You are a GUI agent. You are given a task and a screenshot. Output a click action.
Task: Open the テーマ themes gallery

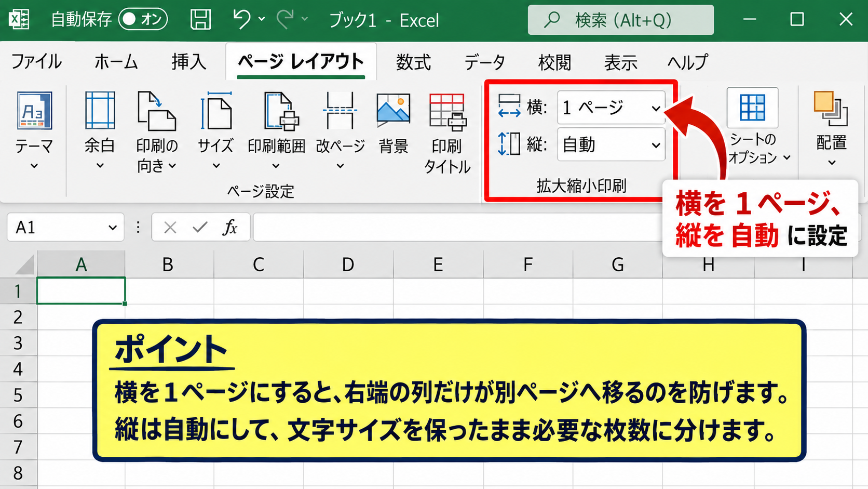pos(34,130)
